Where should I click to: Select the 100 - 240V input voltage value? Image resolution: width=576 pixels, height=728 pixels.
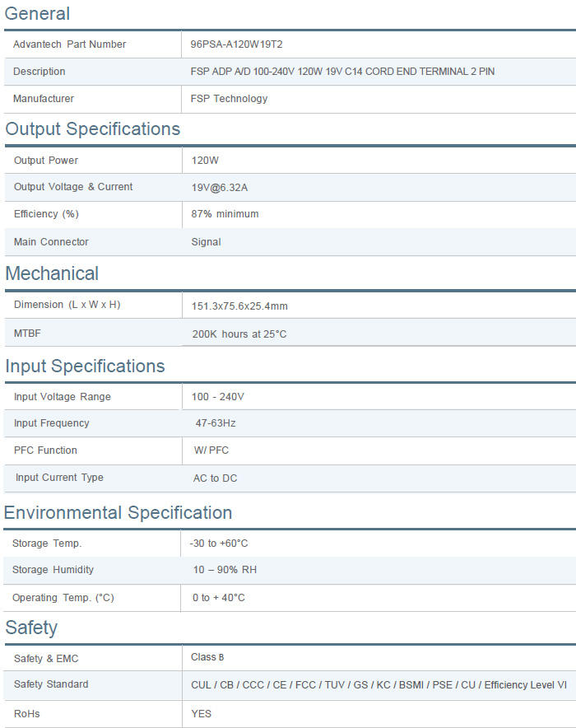coord(217,397)
